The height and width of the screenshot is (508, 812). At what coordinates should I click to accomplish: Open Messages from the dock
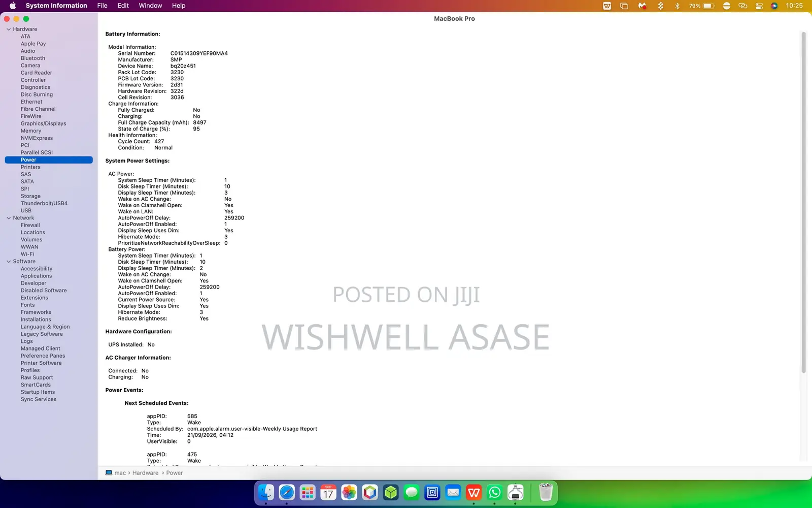[x=412, y=492]
